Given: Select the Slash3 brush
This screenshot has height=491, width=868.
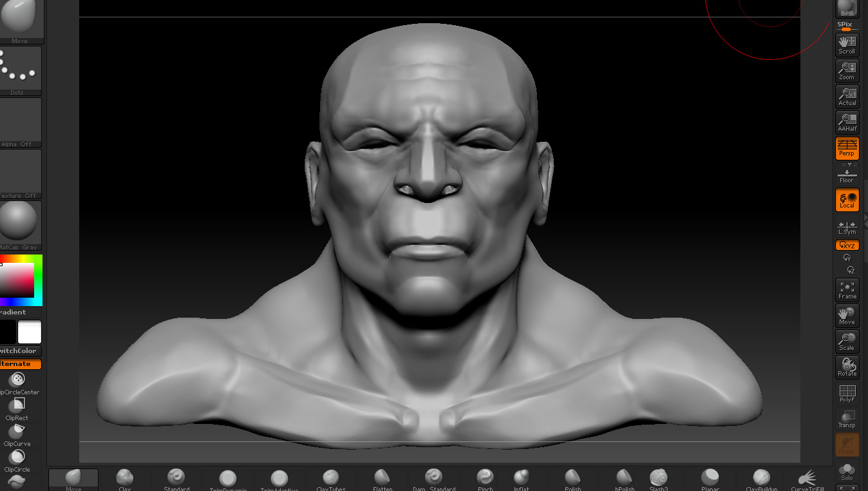Looking at the screenshot, I should (x=659, y=479).
